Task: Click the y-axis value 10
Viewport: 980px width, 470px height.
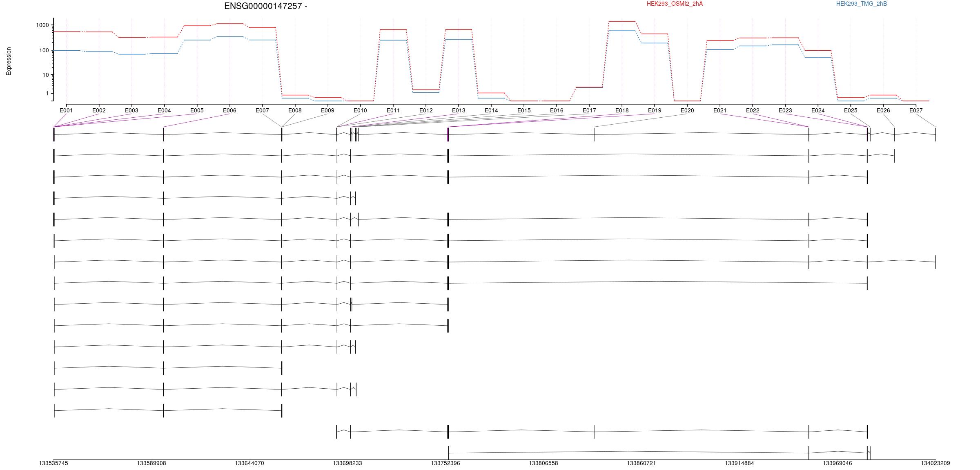Action: pos(46,75)
